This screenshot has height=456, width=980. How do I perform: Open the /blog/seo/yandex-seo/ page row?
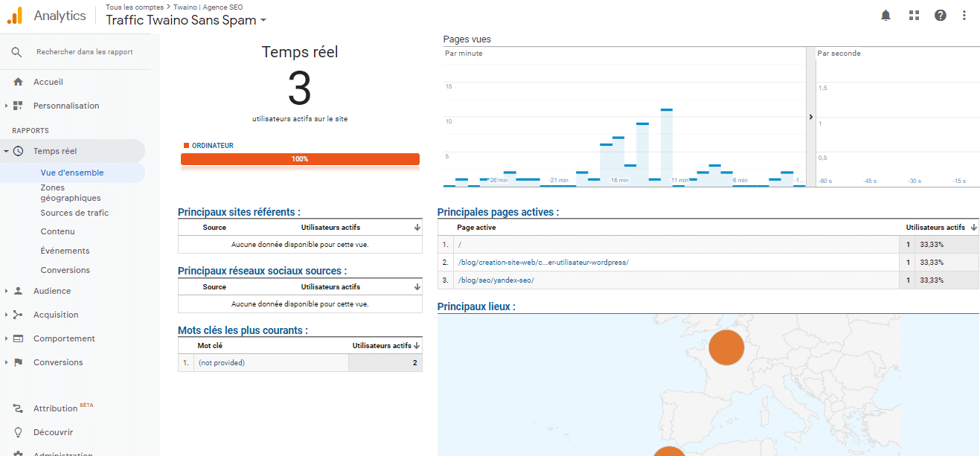point(708,280)
